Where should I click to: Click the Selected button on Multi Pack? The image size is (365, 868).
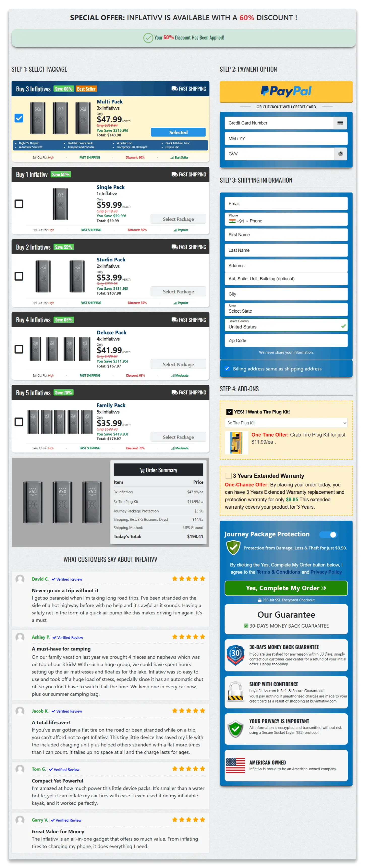[x=178, y=132]
